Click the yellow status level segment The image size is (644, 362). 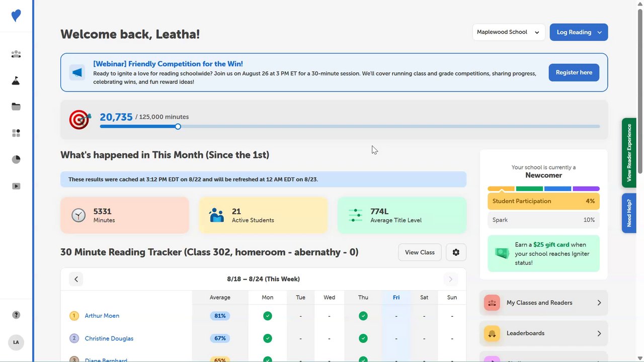(x=501, y=189)
